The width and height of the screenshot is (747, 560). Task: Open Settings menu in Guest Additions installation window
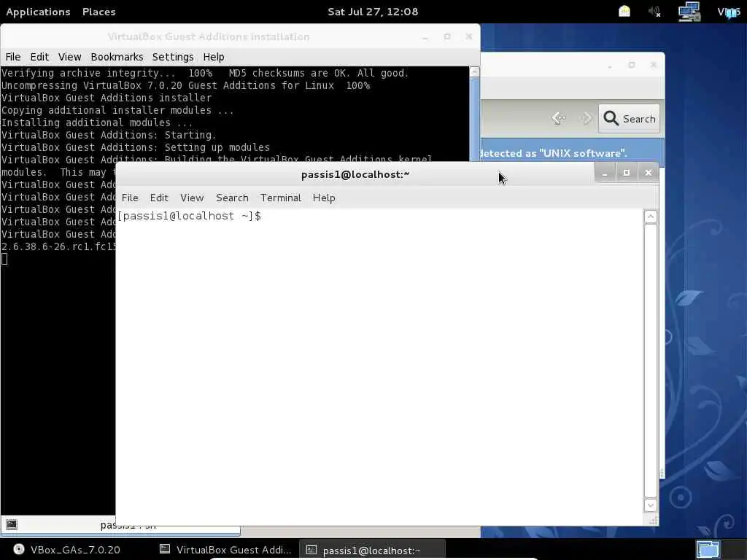173,57
